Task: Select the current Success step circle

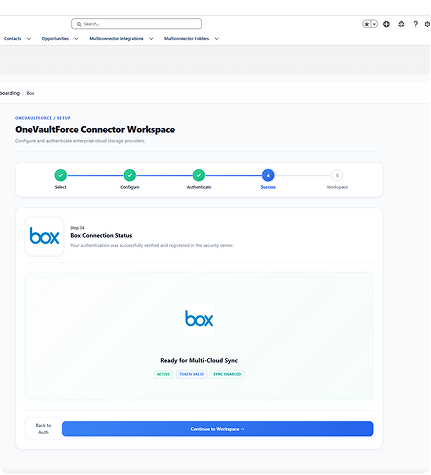Action: [x=268, y=175]
